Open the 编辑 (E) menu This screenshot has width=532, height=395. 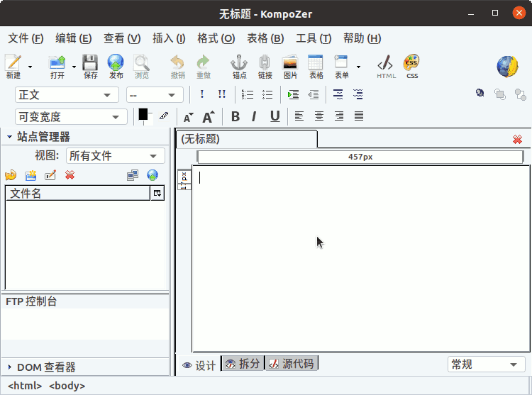click(74, 38)
